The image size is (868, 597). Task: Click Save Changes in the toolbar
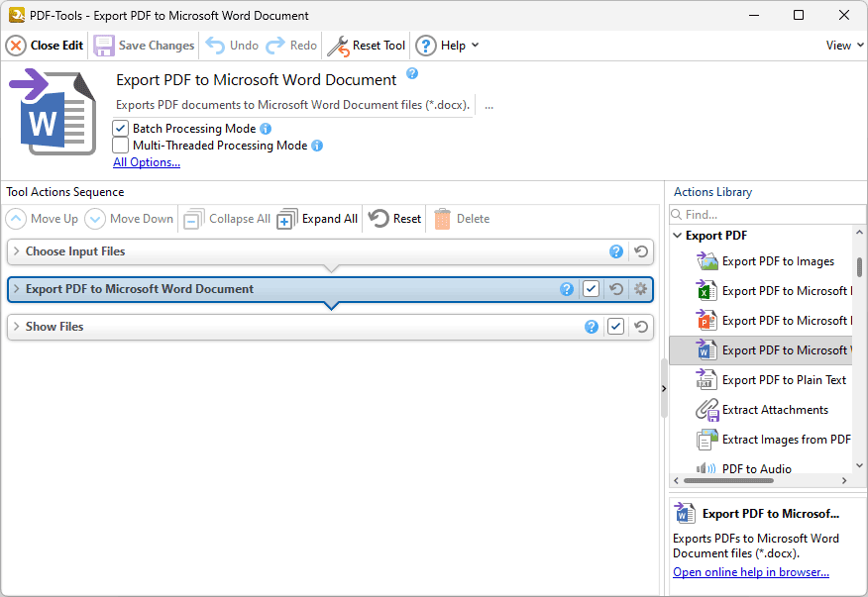[144, 46]
